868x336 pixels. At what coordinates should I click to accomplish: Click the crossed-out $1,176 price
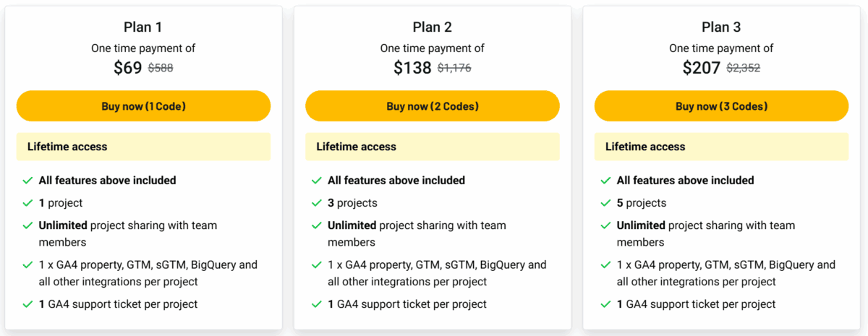click(454, 68)
